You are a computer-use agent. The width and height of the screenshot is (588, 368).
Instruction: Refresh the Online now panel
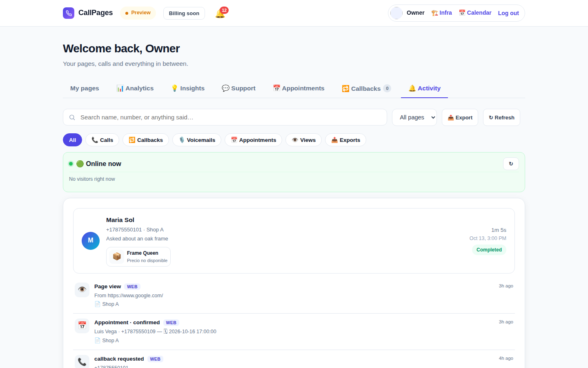(x=511, y=164)
